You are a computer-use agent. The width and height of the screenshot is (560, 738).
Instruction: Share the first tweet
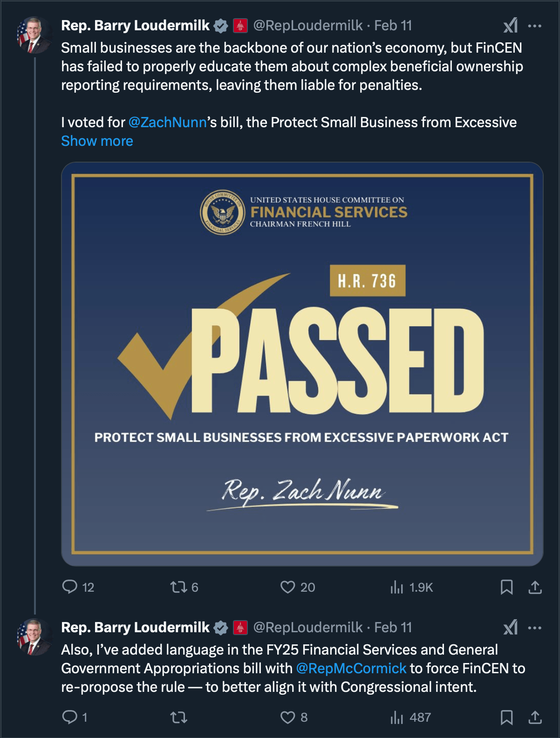[x=535, y=587]
